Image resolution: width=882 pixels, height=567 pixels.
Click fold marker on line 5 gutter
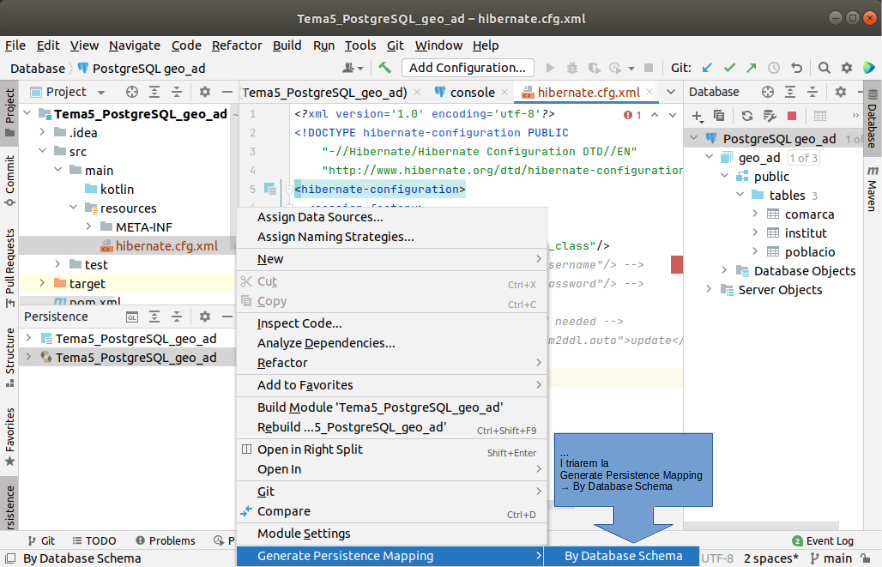click(x=289, y=189)
